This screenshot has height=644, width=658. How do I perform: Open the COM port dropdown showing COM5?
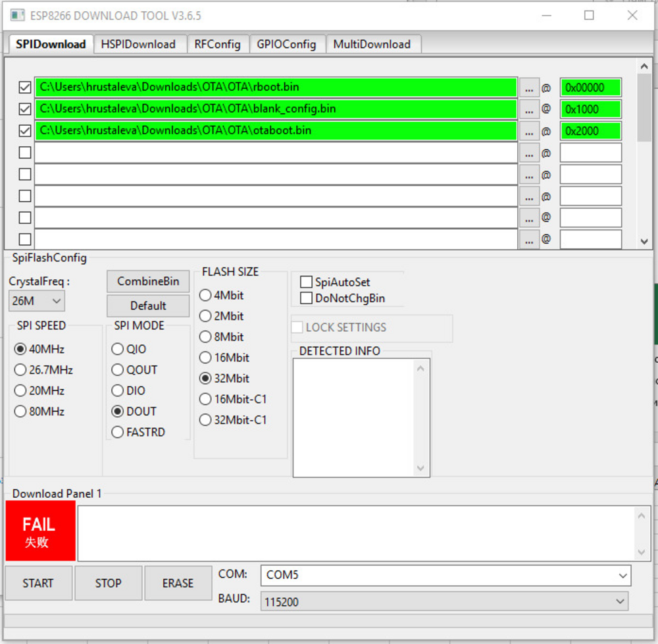[x=445, y=575]
